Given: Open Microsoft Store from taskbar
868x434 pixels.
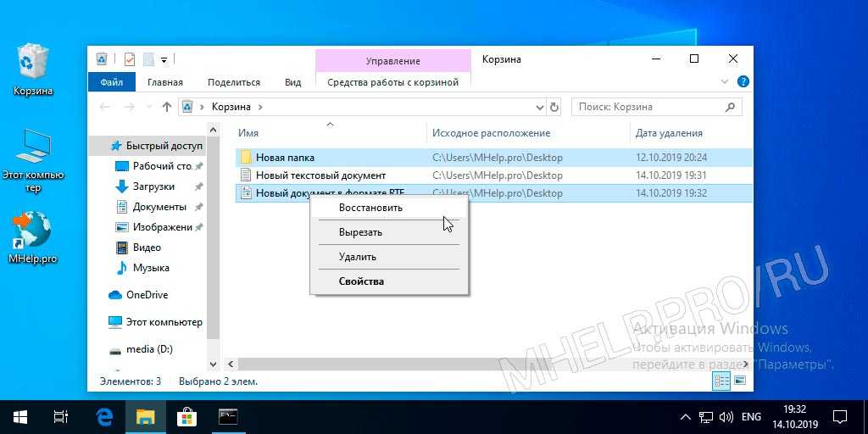Looking at the screenshot, I should (x=186, y=416).
